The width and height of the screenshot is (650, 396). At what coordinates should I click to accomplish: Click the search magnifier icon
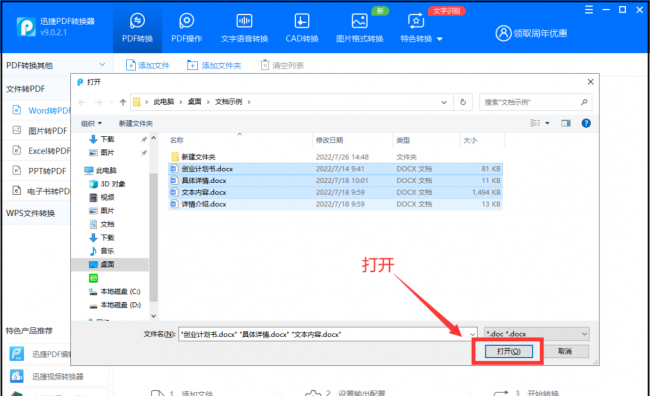coord(584,102)
